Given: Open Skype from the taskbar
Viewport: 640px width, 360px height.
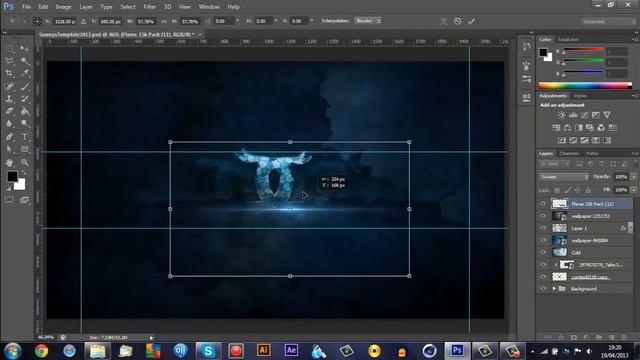Looking at the screenshot, I should pyautogui.click(x=208, y=351).
